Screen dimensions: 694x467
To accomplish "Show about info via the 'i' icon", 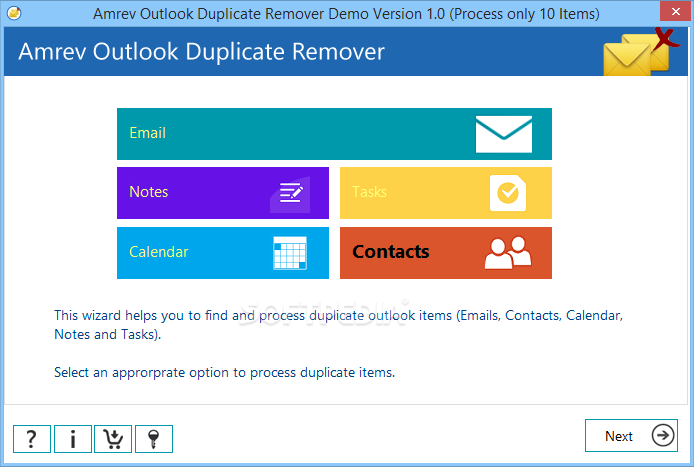I will pyautogui.click(x=73, y=439).
